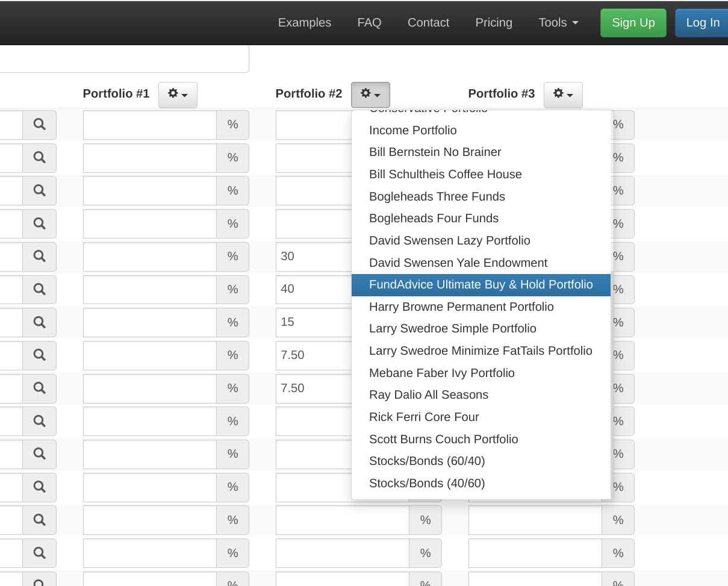Select Stocks/Bonds (60/40) preset
Viewport: 728px width, 586px height.
tap(481, 461)
